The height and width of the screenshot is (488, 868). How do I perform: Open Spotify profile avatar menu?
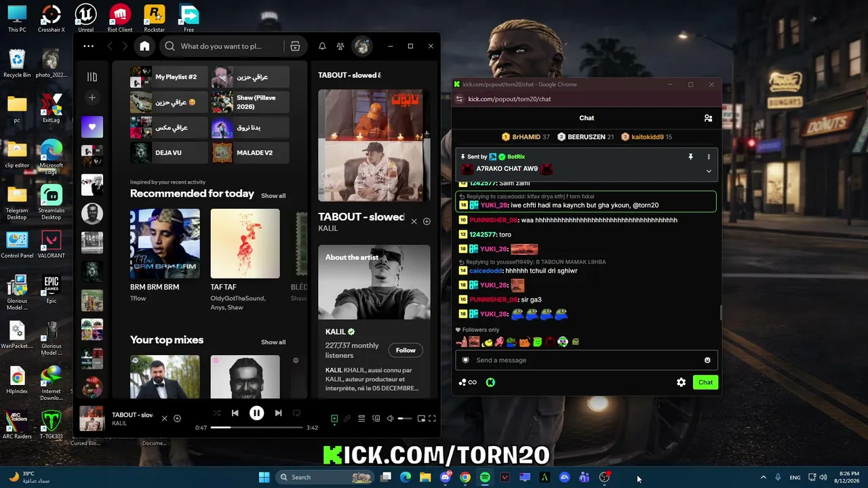pos(362,46)
